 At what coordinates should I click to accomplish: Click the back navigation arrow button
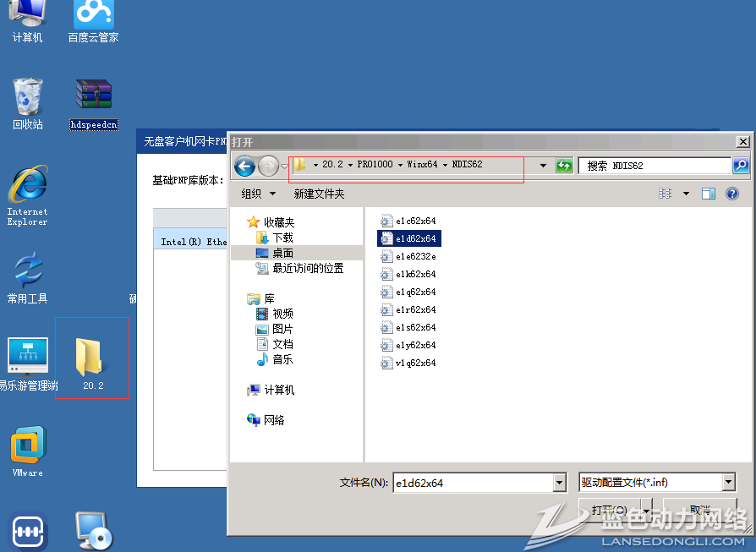pos(244,166)
